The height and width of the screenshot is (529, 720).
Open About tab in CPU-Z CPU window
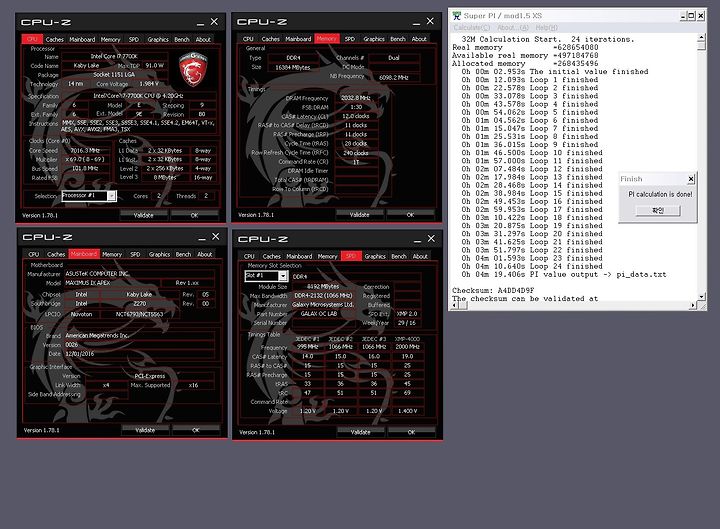[203, 39]
